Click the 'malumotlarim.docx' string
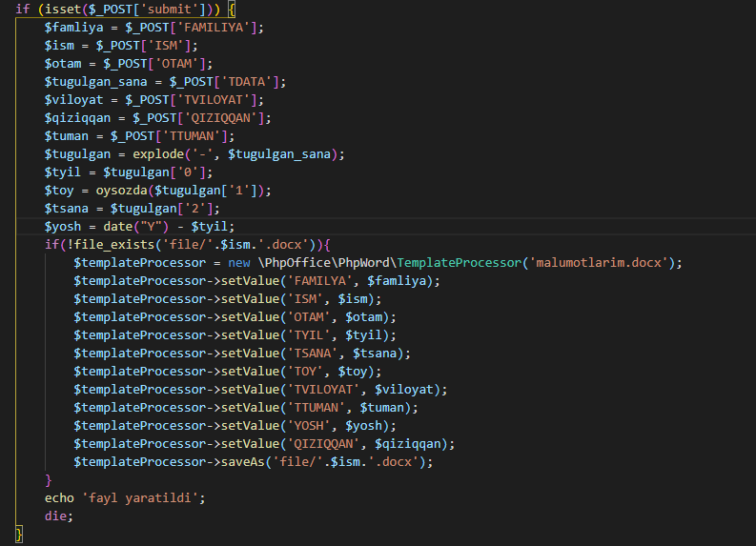 pos(599,263)
